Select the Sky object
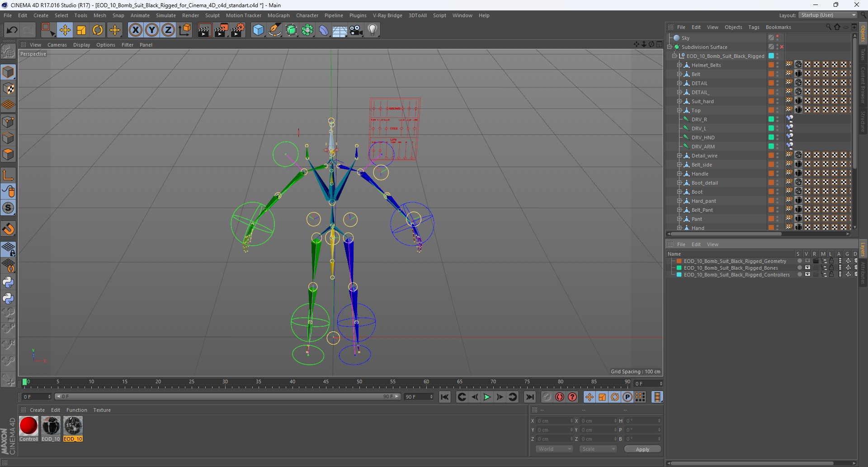This screenshot has height=467, width=868. (x=686, y=38)
